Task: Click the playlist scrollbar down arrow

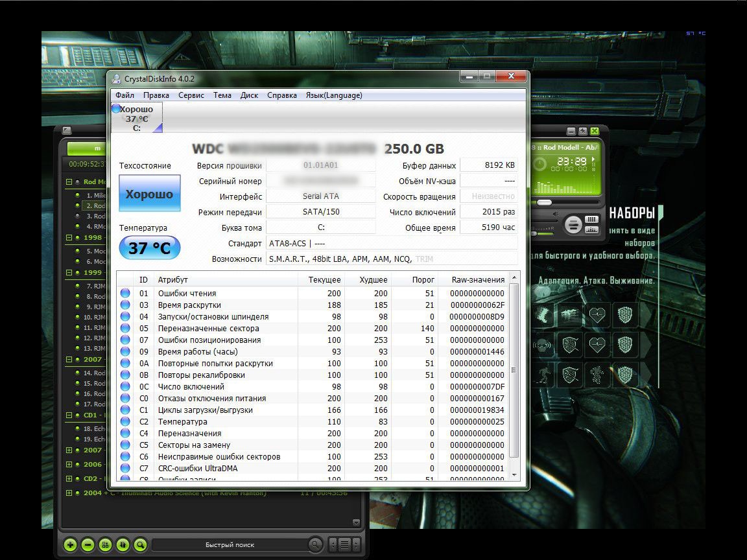Action: 357,522
